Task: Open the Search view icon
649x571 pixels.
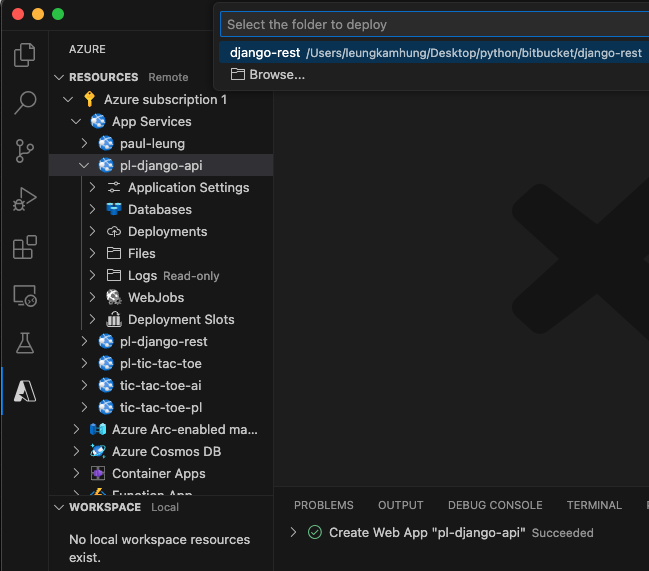Action: point(24,103)
